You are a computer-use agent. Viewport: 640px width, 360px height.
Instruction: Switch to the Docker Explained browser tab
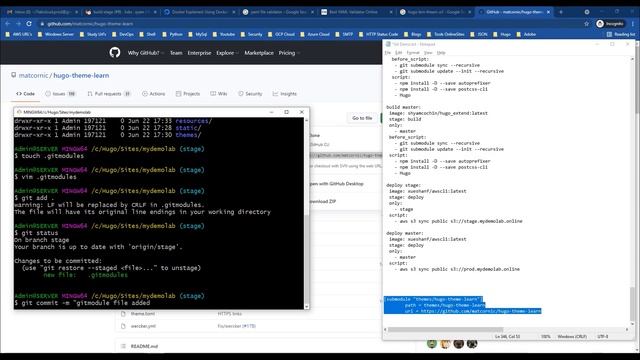(199, 12)
